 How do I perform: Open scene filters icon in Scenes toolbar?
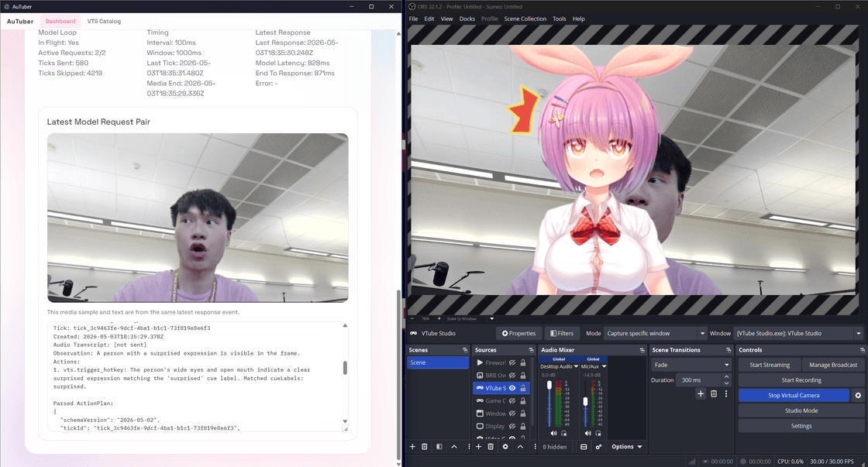click(x=439, y=447)
